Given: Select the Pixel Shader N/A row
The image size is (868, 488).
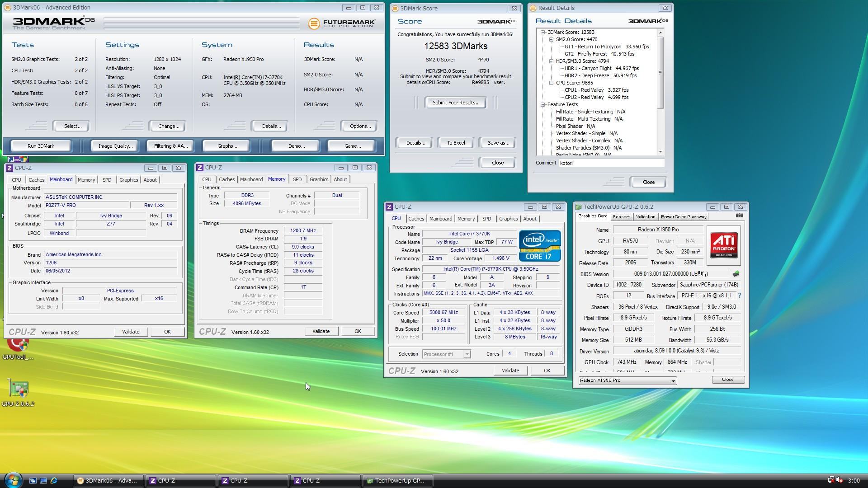Looking at the screenshot, I should (x=575, y=126).
